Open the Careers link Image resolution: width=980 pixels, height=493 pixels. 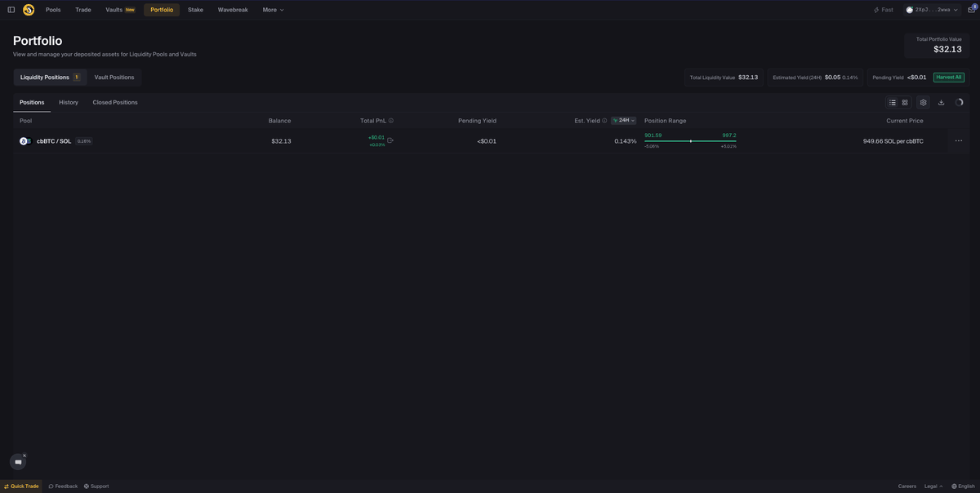pyautogui.click(x=907, y=486)
